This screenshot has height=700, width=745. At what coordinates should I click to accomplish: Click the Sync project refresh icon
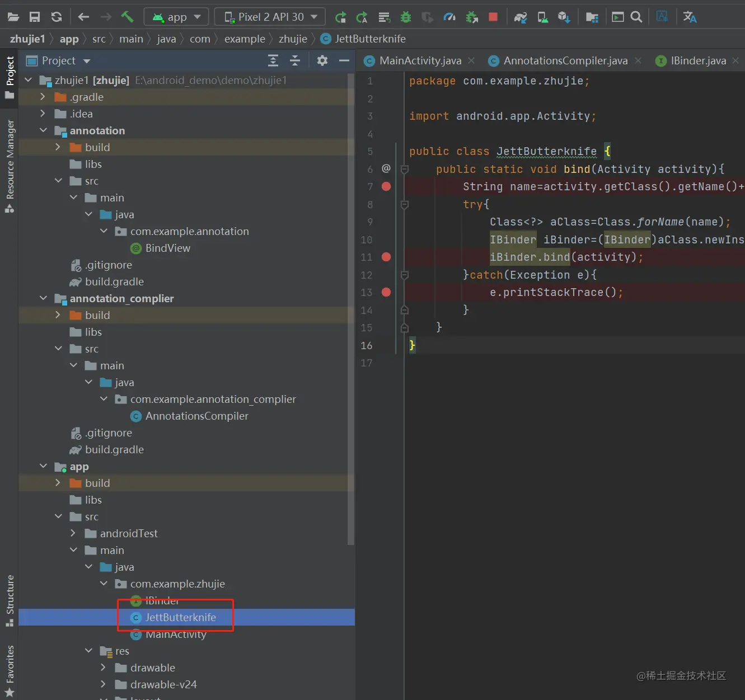[x=57, y=17]
